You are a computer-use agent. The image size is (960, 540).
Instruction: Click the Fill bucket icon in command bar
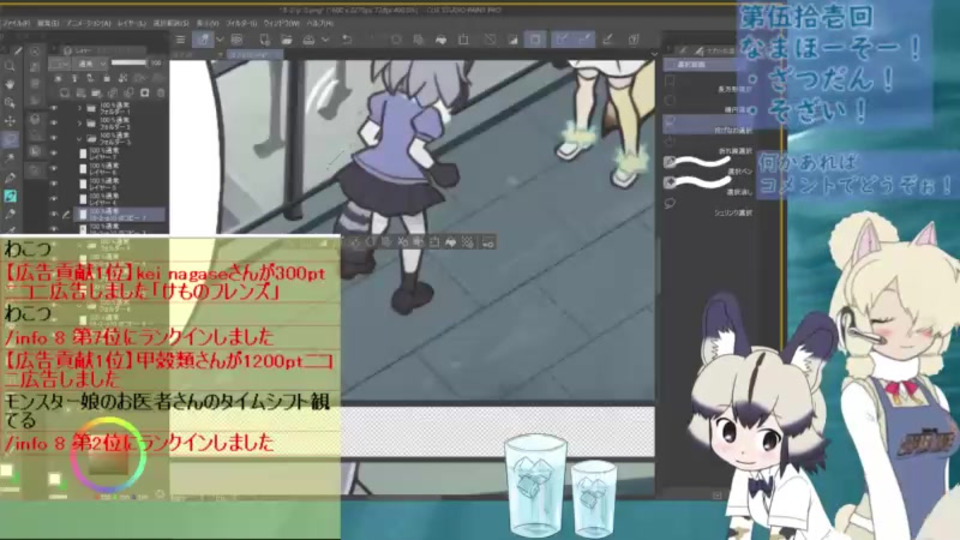tap(441, 40)
